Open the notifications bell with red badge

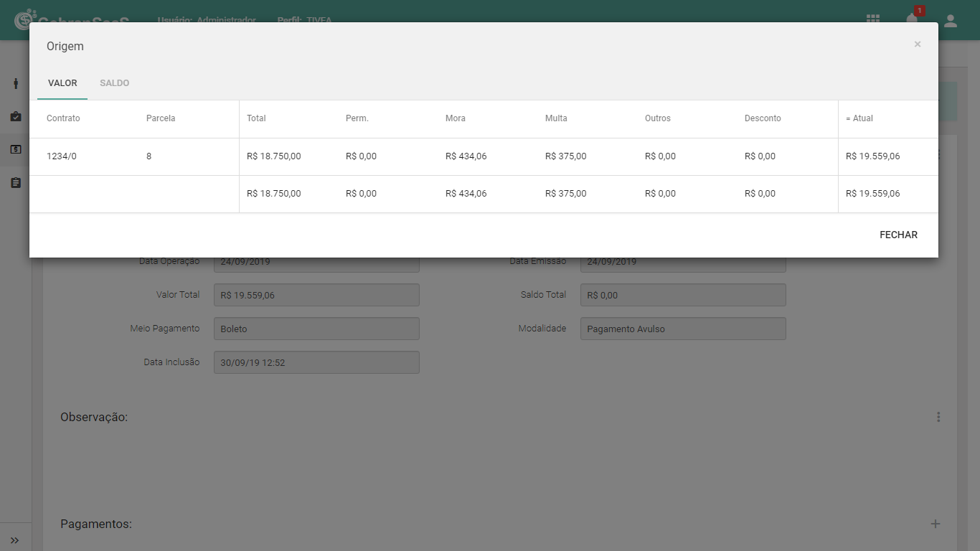(x=913, y=18)
